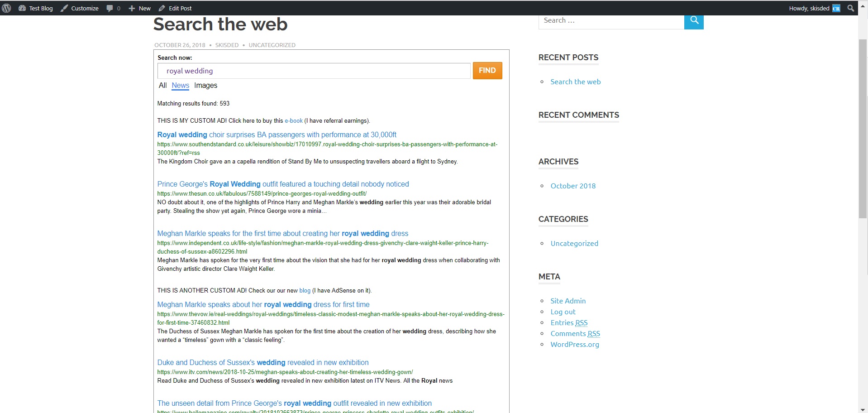Open Meghan Markle speaks about her dress result
Image resolution: width=868 pixels, height=413 pixels.
click(x=263, y=304)
